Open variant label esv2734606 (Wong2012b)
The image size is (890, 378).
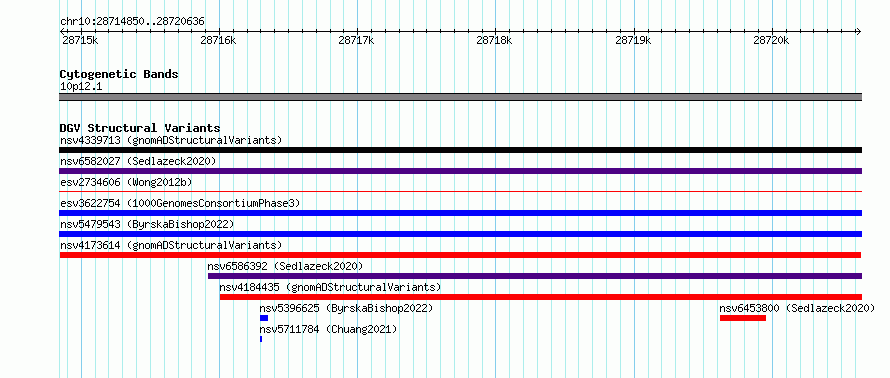click(x=126, y=182)
